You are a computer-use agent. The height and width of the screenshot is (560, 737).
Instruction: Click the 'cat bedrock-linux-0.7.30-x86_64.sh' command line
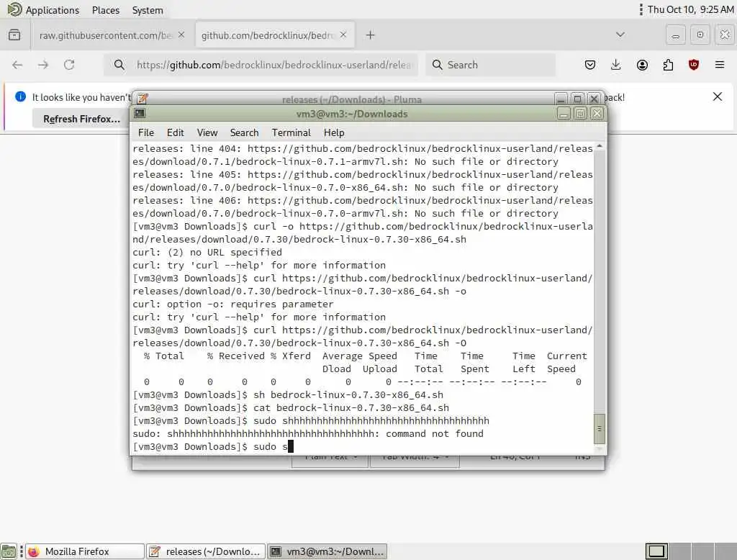coord(291,407)
